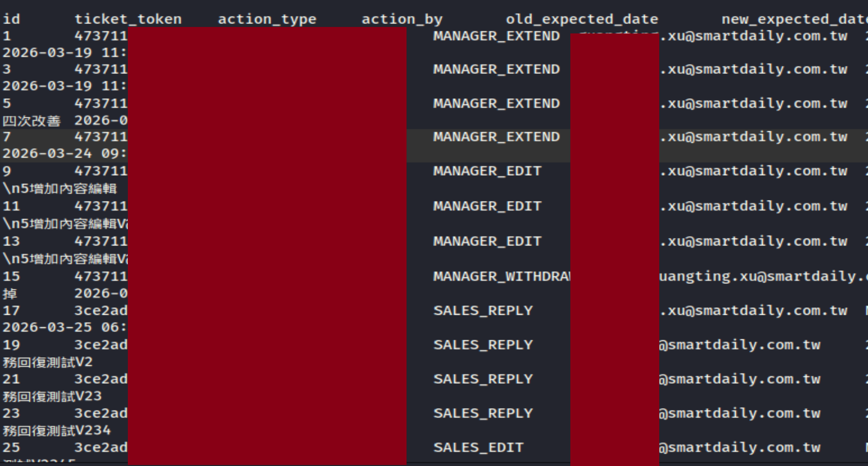This screenshot has height=466, width=868.
Task: Click SALES_REPLY cell in row 23
Action: (x=483, y=414)
